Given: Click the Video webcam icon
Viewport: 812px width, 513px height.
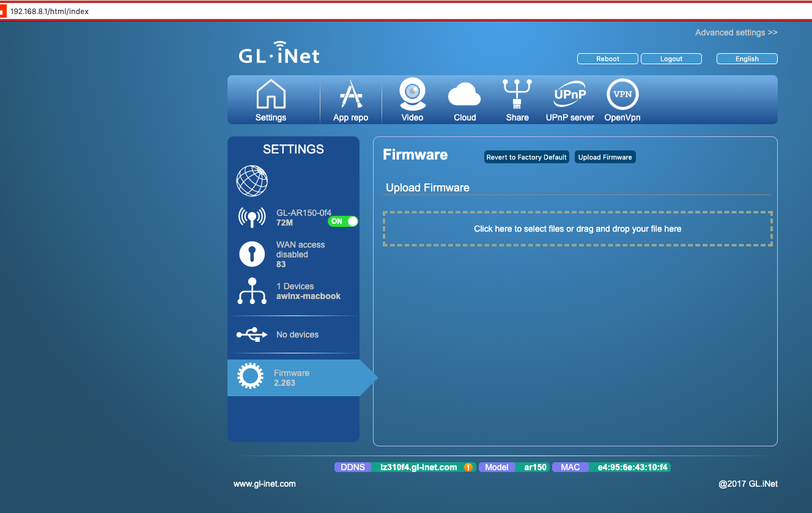Looking at the screenshot, I should 412,95.
